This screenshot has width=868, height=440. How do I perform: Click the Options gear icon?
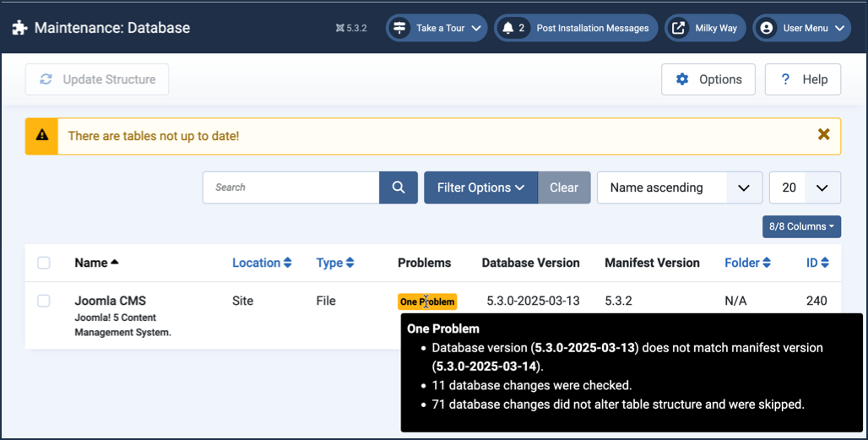click(682, 79)
